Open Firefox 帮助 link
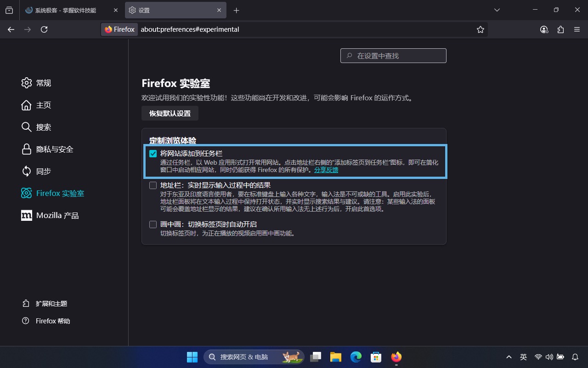Image resolution: width=588 pixels, height=368 pixels. pos(46,321)
